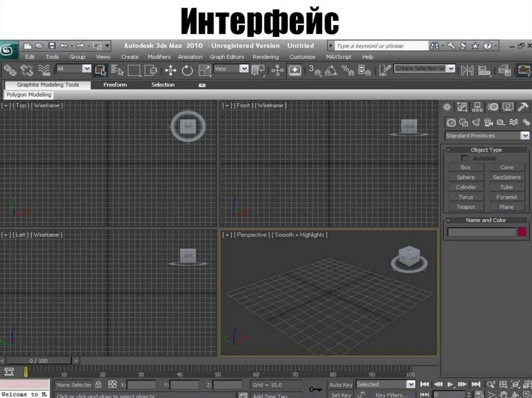Click the keyword search field
532x398 pixels.
point(382,46)
